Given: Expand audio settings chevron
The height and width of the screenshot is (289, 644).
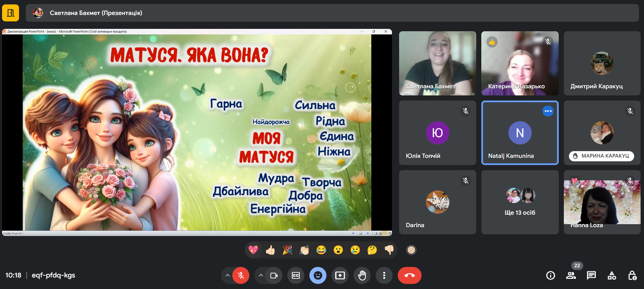Looking at the screenshot, I should pos(228,275).
